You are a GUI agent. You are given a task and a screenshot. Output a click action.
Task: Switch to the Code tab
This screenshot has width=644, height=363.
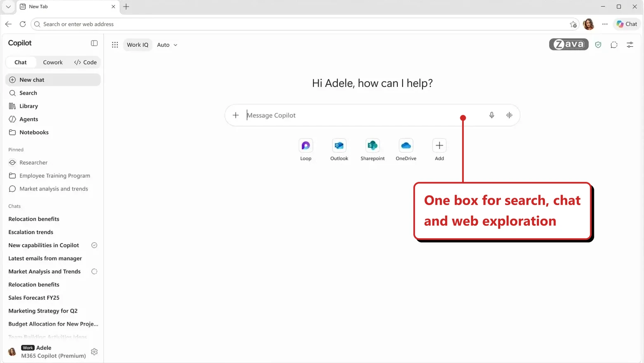coord(85,62)
